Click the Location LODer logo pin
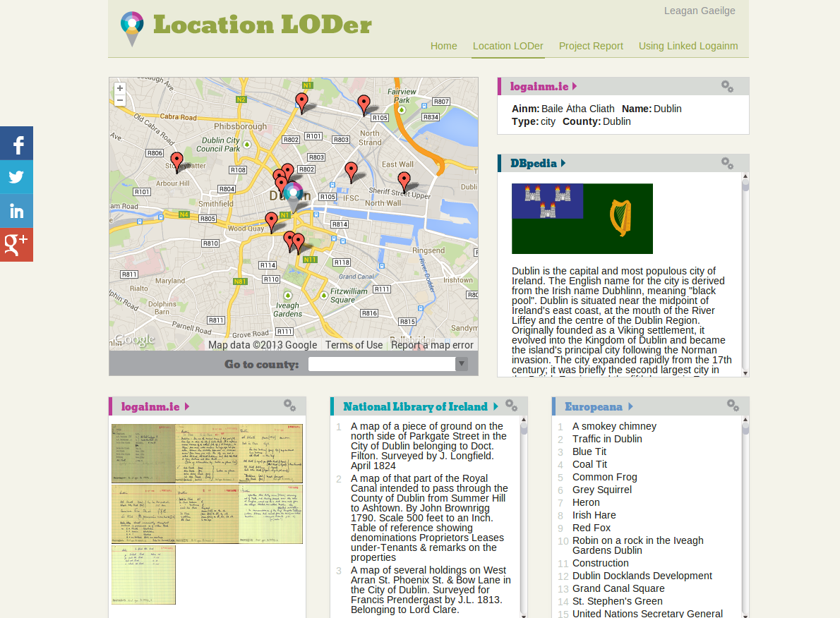Screen dimensions: 840x618 [x=132, y=28]
